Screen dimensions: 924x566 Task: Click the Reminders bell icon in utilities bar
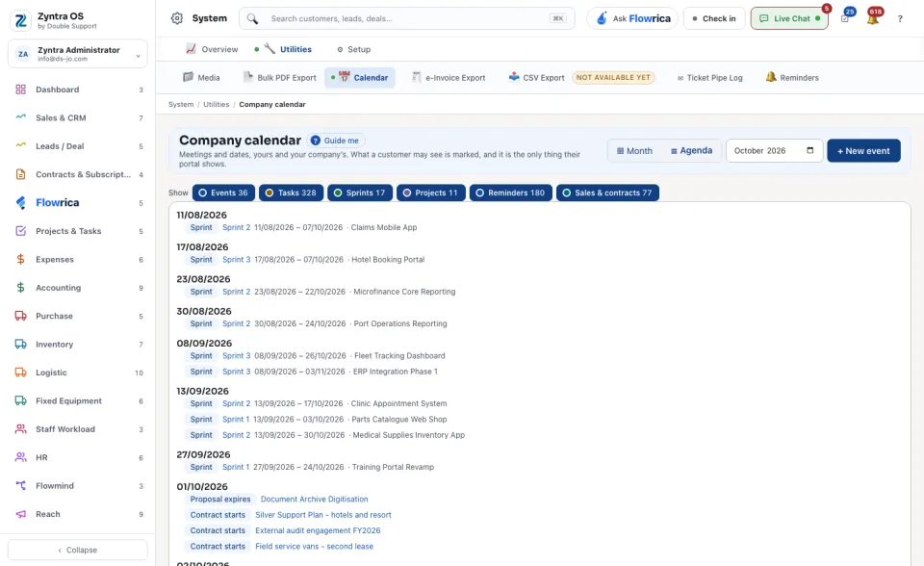[771, 77]
